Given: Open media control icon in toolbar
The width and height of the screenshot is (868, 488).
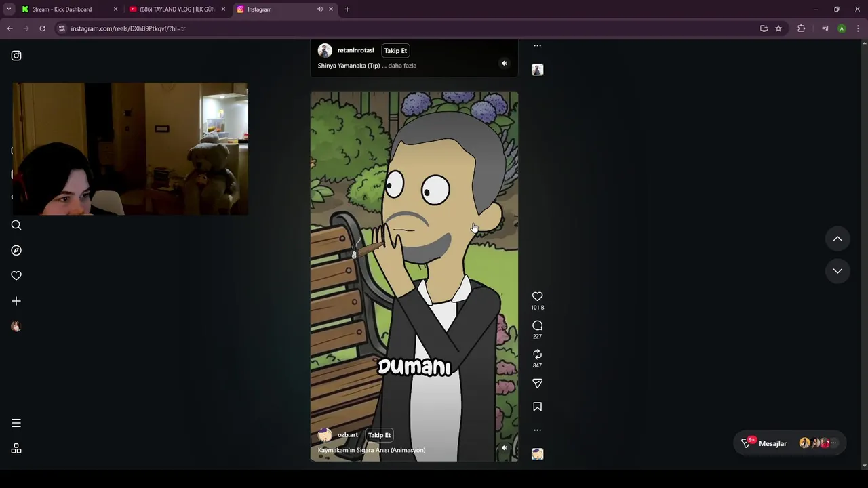Looking at the screenshot, I should coord(825,28).
